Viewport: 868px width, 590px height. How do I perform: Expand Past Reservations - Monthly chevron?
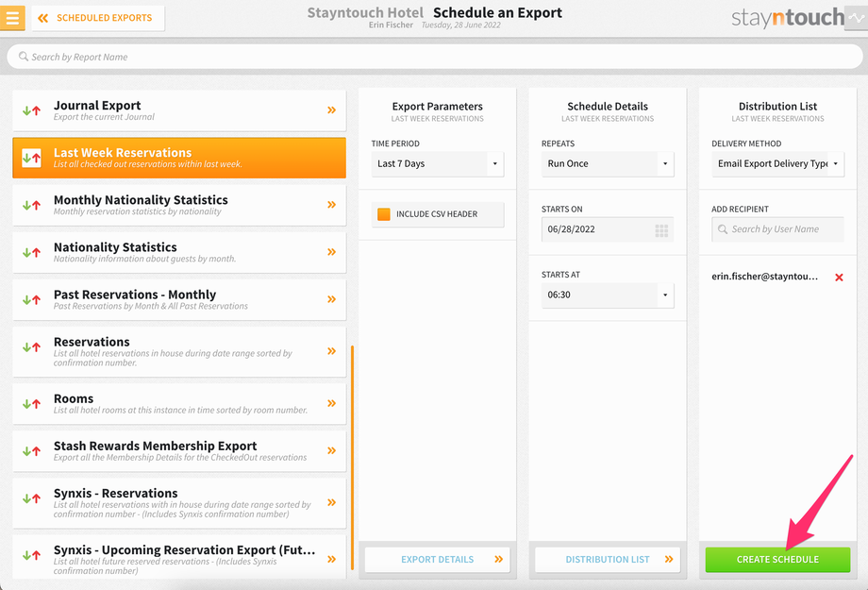tap(331, 299)
